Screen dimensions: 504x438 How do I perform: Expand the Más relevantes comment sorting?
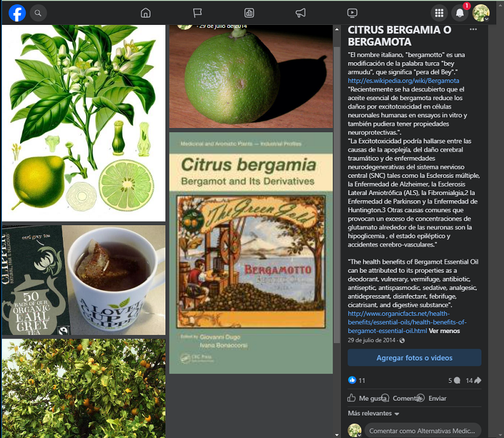(374, 413)
